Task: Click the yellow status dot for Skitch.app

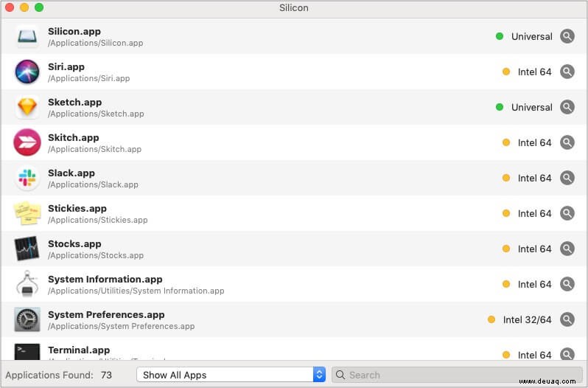Action: pos(506,142)
